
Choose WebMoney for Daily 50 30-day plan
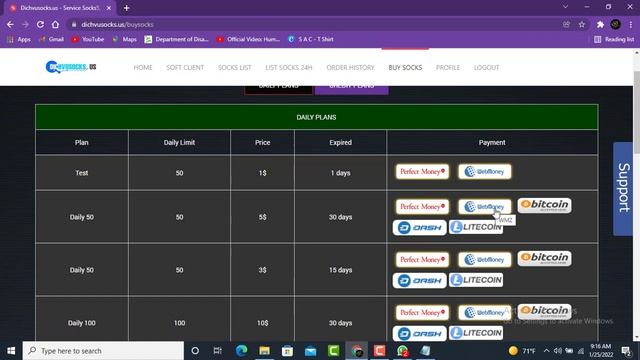[484, 207]
